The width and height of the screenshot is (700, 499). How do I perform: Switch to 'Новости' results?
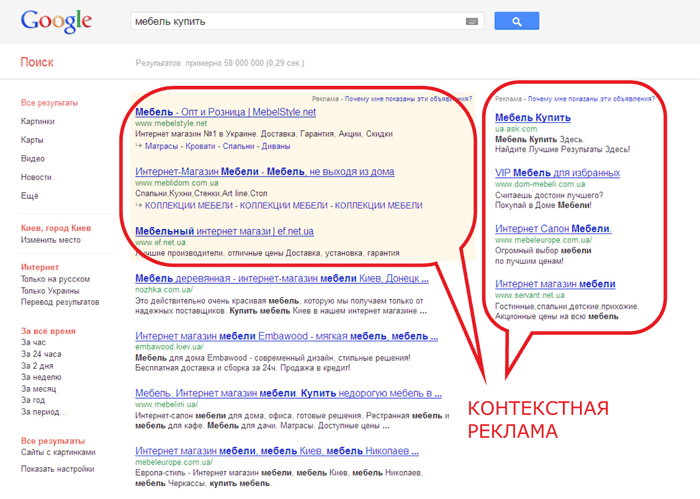pyautogui.click(x=36, y=177)
